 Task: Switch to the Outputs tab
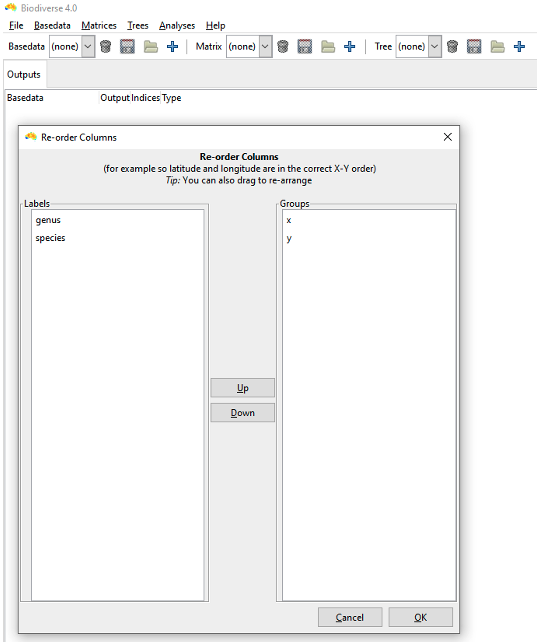[x=24, y=75]
